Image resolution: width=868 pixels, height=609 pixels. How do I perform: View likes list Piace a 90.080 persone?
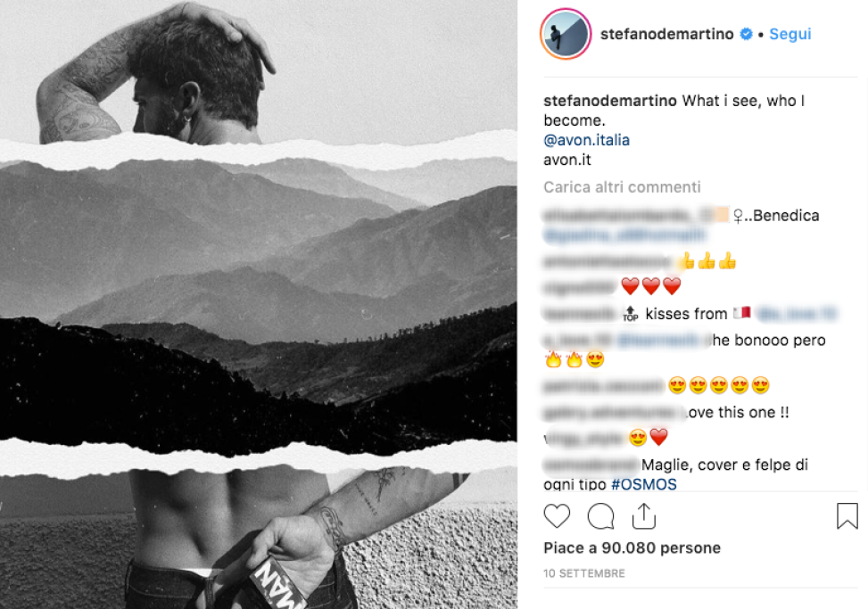(632, 547)
